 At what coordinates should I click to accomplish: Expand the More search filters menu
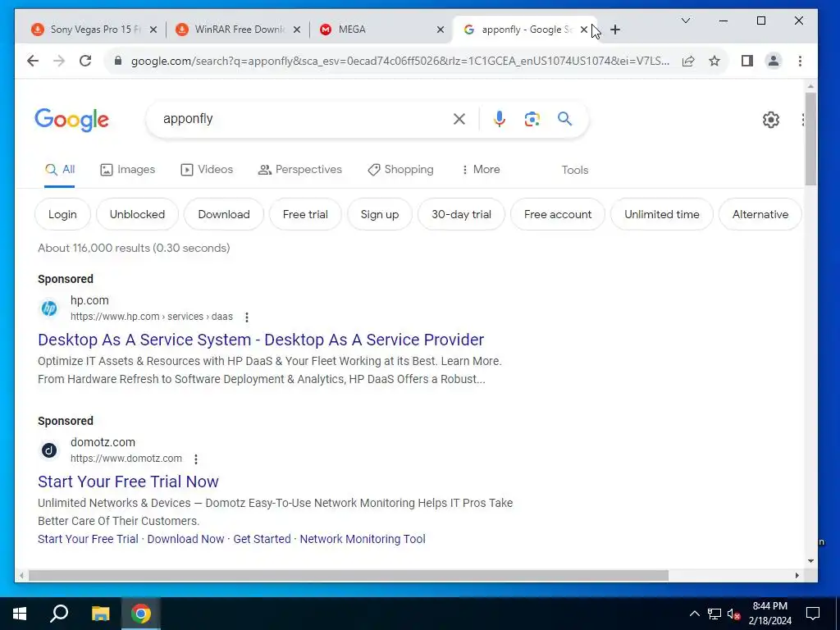(x=481, y=170)
